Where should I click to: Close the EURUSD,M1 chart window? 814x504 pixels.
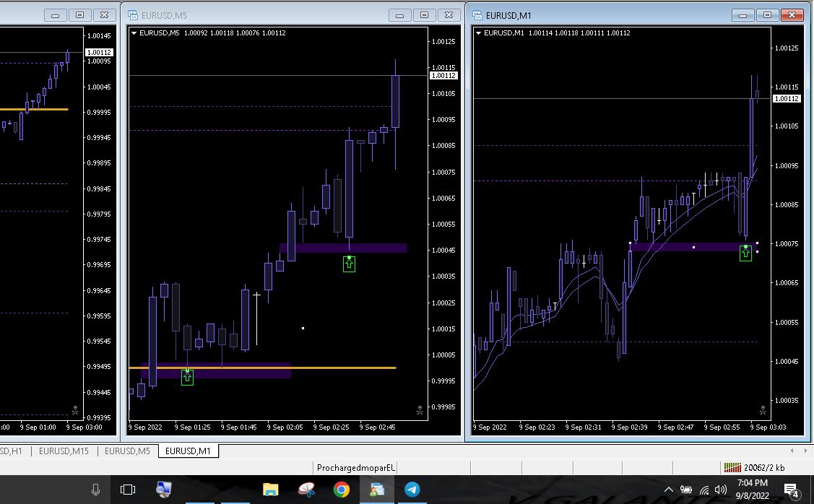coord(792,15)
